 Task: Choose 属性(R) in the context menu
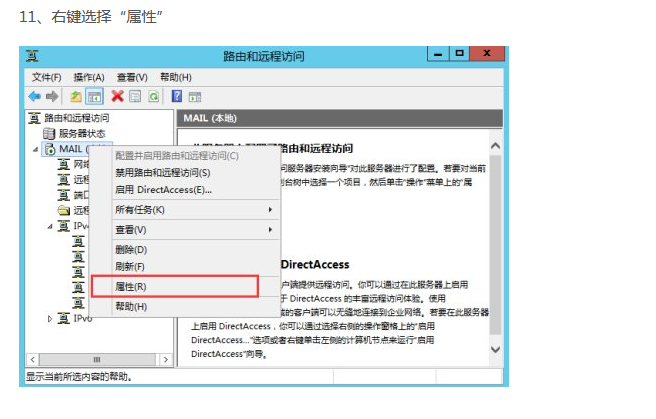[131, 287]
